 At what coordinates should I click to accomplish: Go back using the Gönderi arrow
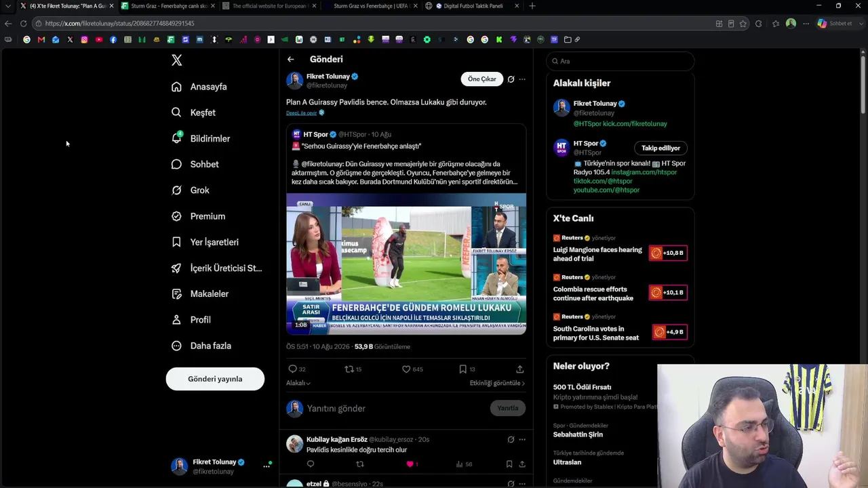(290, 60)
